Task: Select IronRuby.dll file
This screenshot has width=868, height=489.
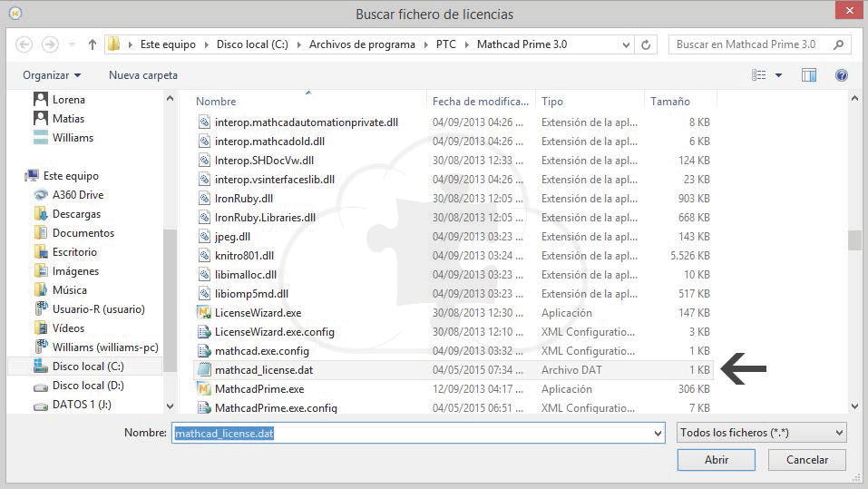Action: (x=244, y=199)
